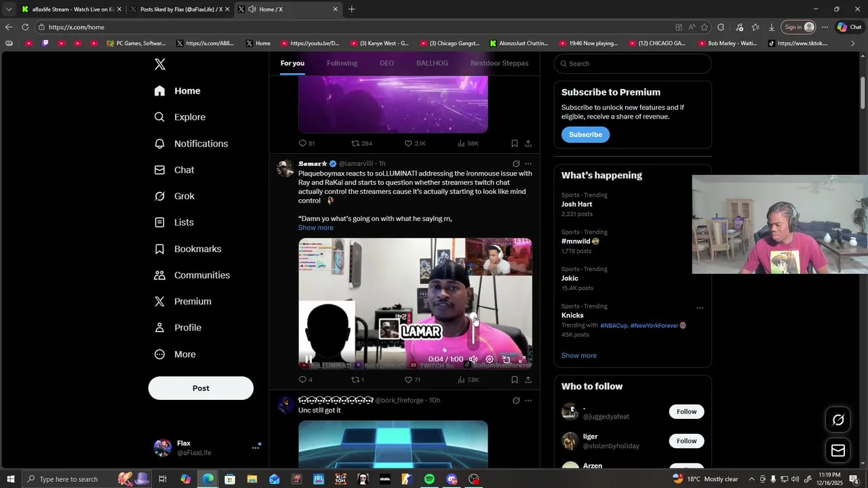Click Show more under the Plaqueboymax post
Screen dimensions: 868x488
pyautogui.click(x=316, y=228)
